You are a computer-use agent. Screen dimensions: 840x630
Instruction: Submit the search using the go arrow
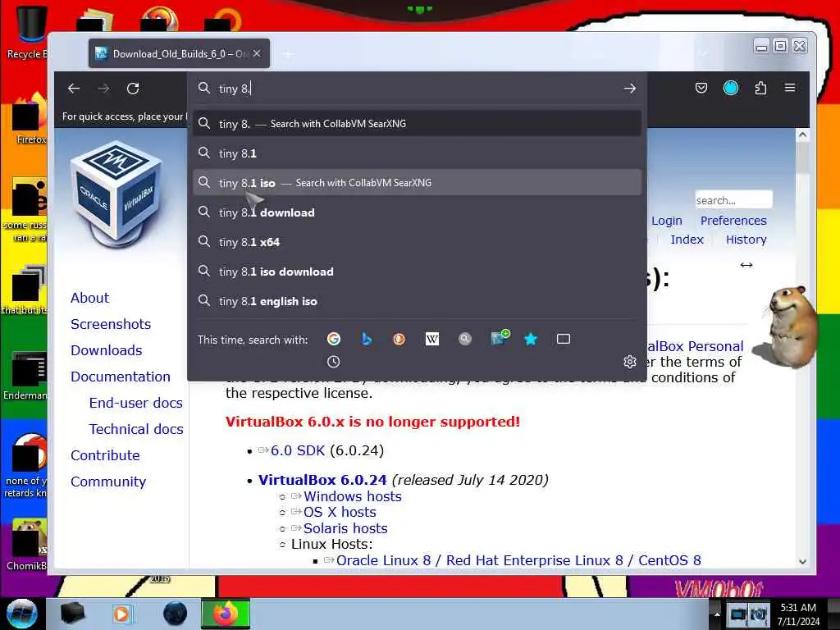629,89
